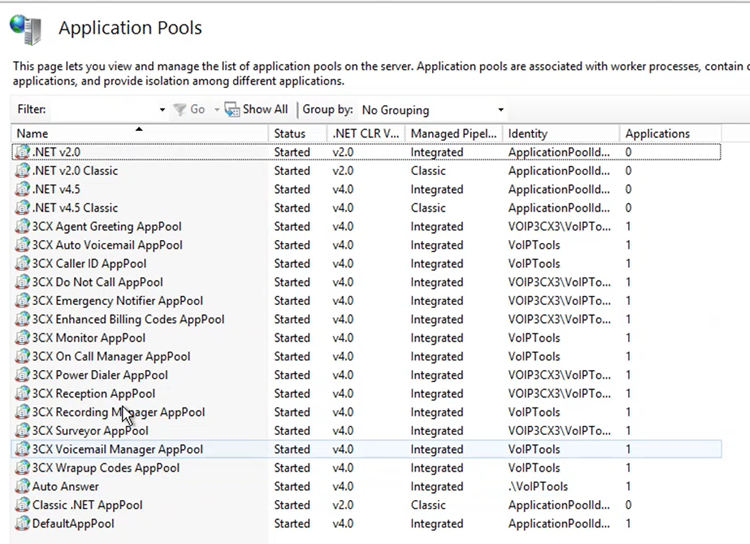Click VoIPTools identity of 3CX Monitor AppPool
This screenshot has height=544, width=750.
(534, 338)
